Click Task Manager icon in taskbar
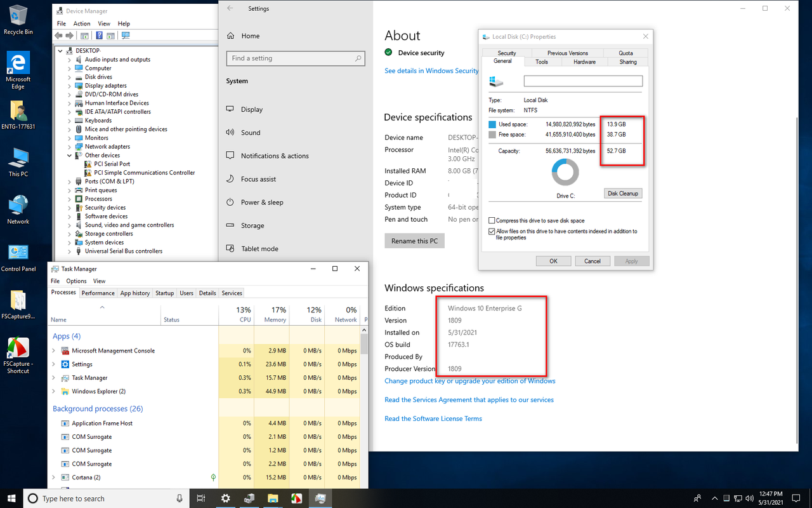 (x=320, y=498)
